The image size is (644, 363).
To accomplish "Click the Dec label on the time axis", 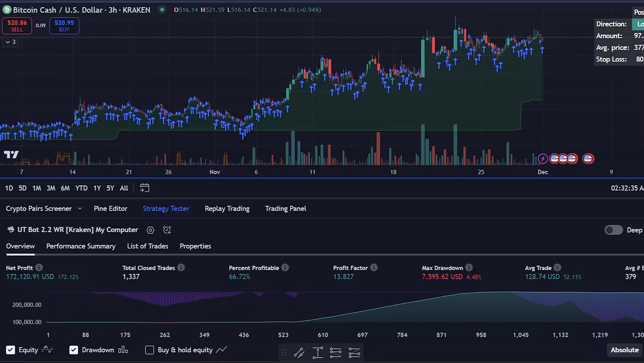I will (x=543, y=172).
